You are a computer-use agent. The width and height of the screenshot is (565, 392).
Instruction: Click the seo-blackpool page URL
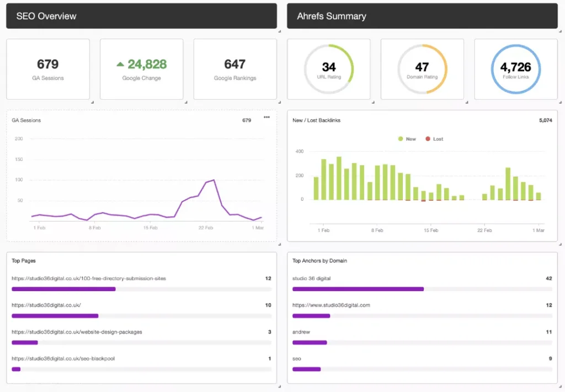[63, 358]
